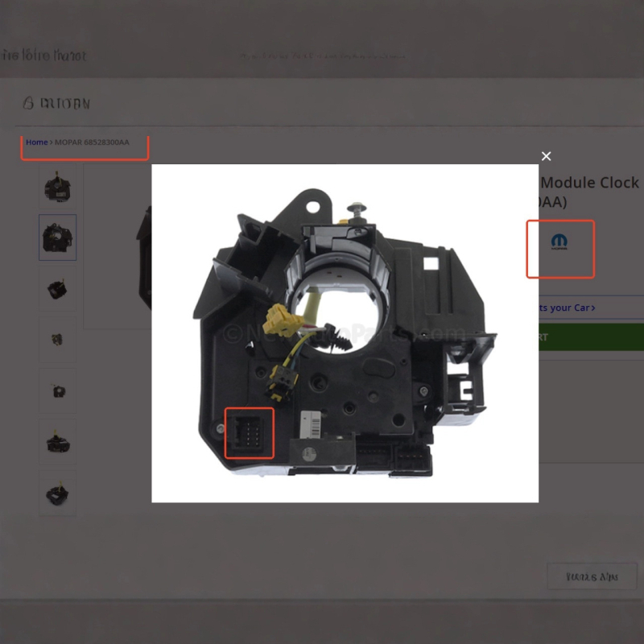This screenshot has height=644, width=644.
Task: View the fifth product thumbnail
Action: (x=57, y=391)
